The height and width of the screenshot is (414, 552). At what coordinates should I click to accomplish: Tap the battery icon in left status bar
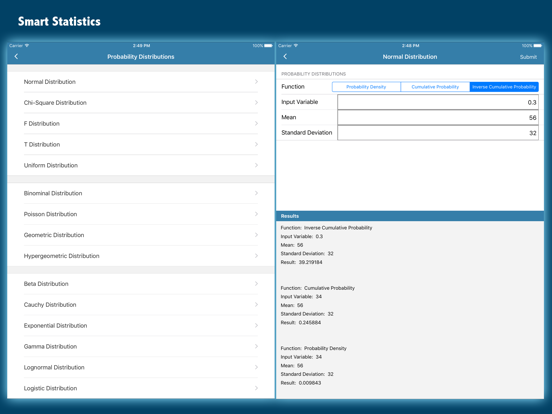pos(269,45)
